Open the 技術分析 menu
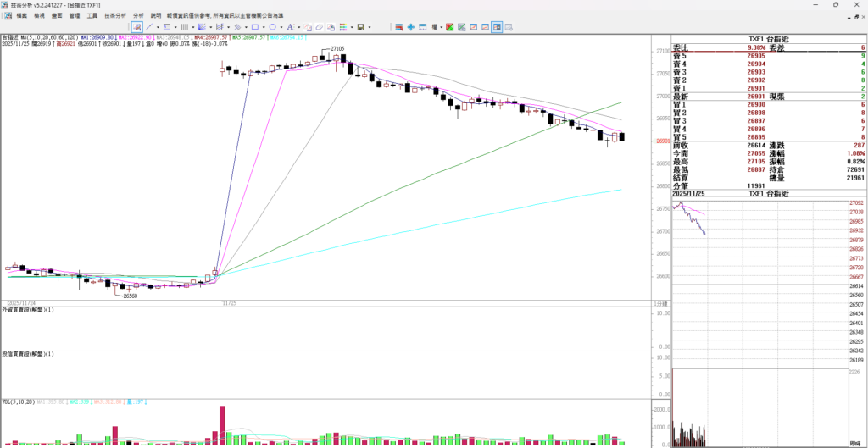 [115, 15]
